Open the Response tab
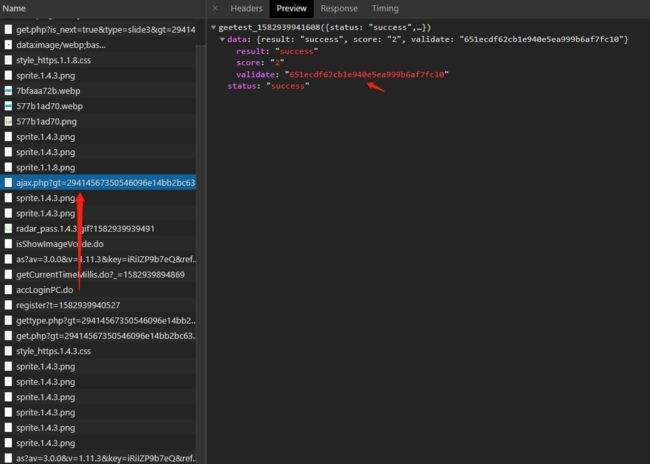The image size is (650, 464). coord(339,9)
